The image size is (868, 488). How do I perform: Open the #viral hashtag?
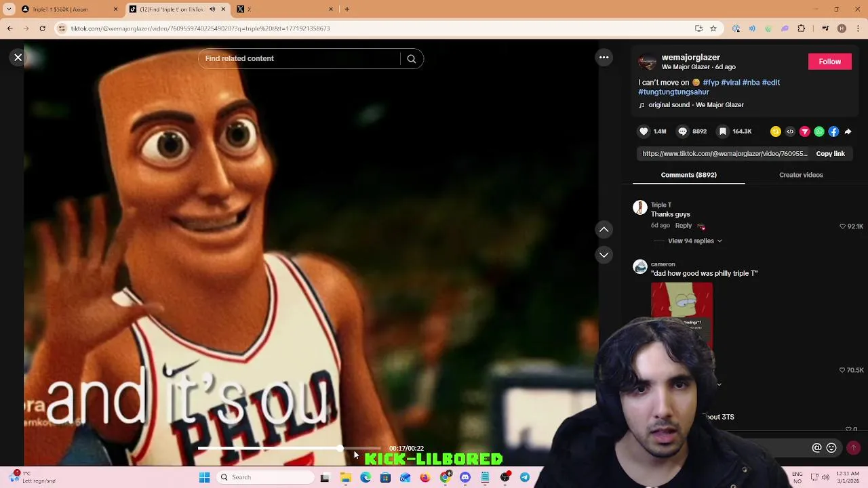point(730,83)
